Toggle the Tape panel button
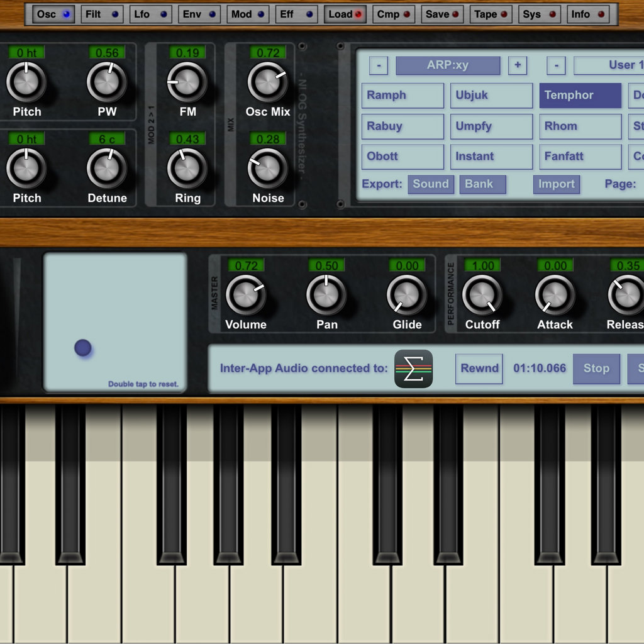 click(x=492, y=14)
